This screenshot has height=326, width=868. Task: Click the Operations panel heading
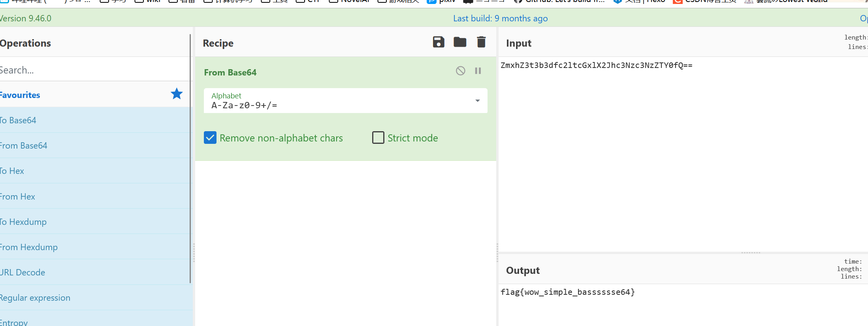tap(25, 43)
